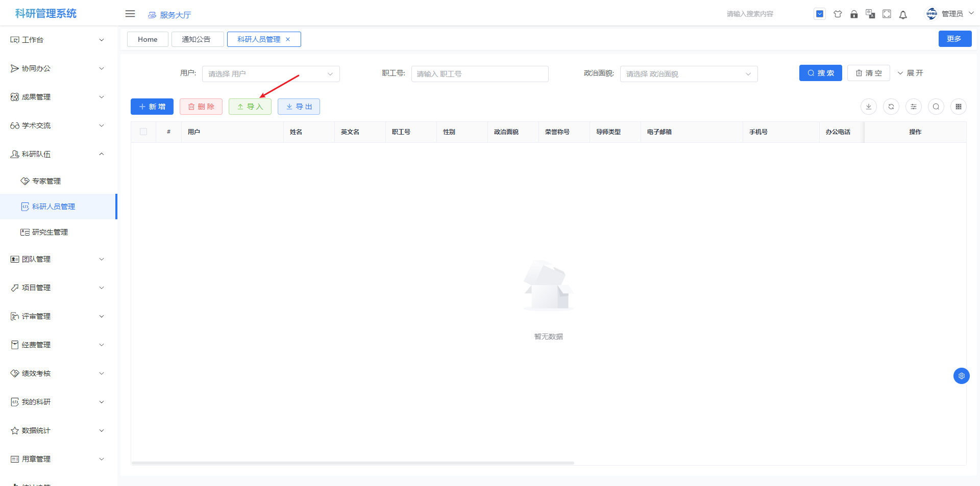Switch to the 通知公告 tab
The image size is (980, 486).
click(x=197, y=39)
